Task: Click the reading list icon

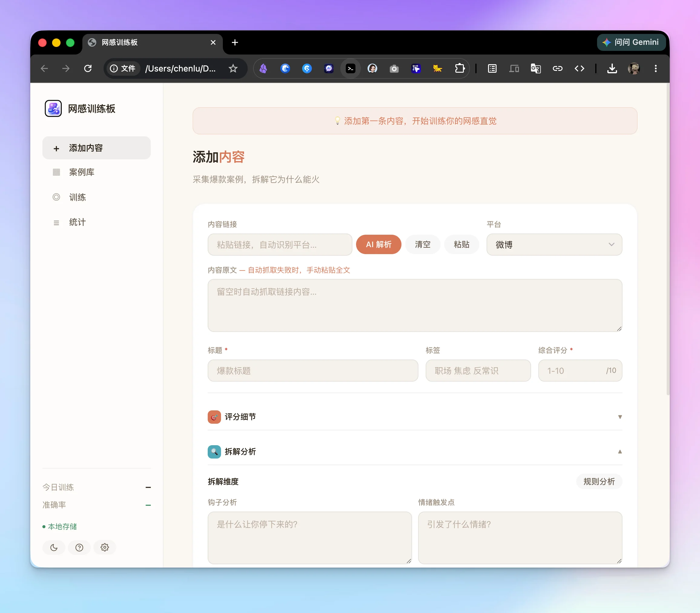Action: click(x=492, y=68)
